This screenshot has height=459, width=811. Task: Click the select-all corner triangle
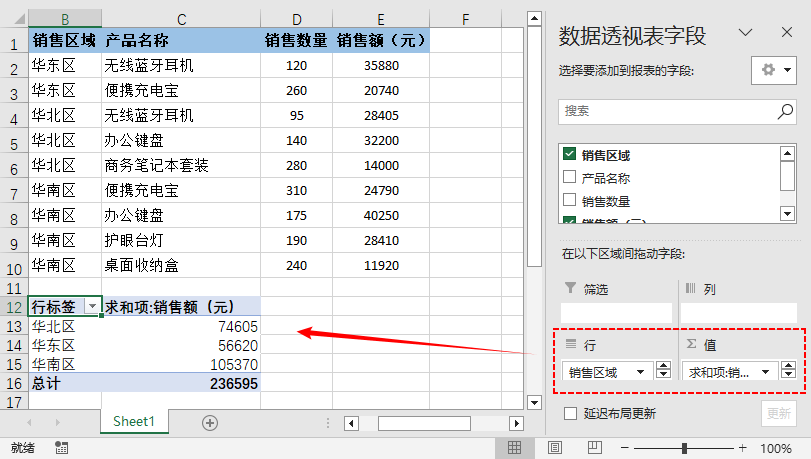(x=19, y=19)
